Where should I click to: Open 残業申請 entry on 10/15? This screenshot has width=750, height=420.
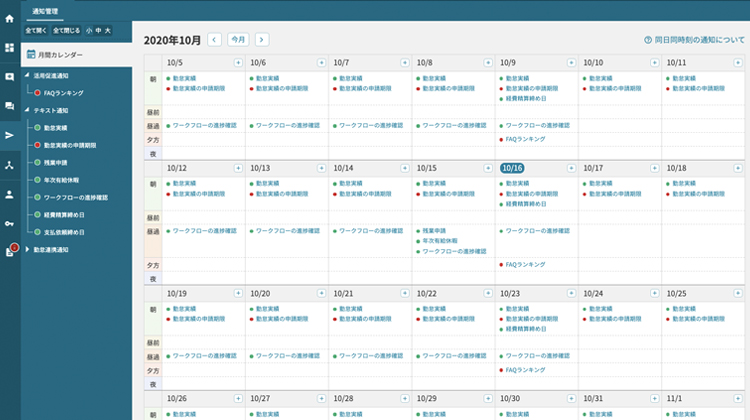tap(434, 231)
